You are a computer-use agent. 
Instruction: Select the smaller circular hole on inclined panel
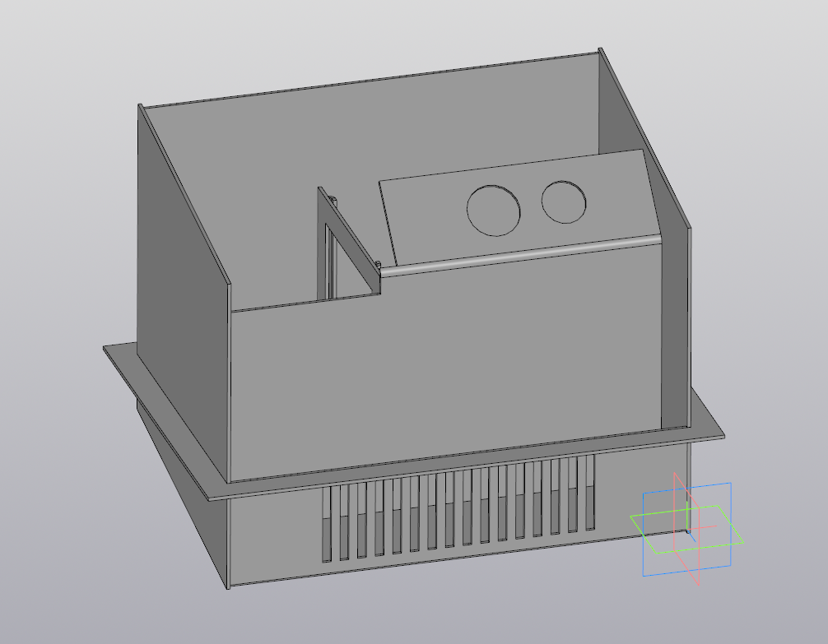[564, 202]
